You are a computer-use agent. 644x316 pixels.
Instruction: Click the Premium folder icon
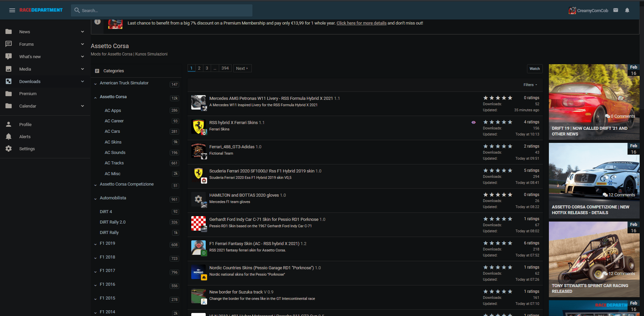pyautogui.click(x=9, y=93)
